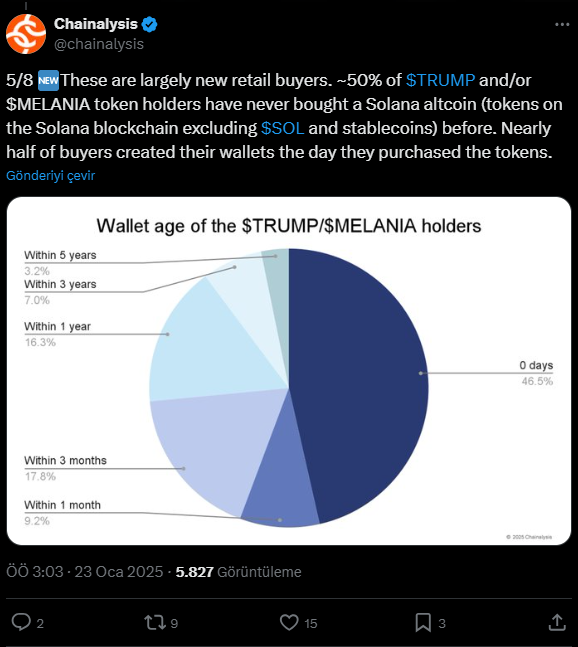The height and width of the screenshot is (647, 578).
Task: Open the $TRUMP cashtag link
Action: pos(440,80)
